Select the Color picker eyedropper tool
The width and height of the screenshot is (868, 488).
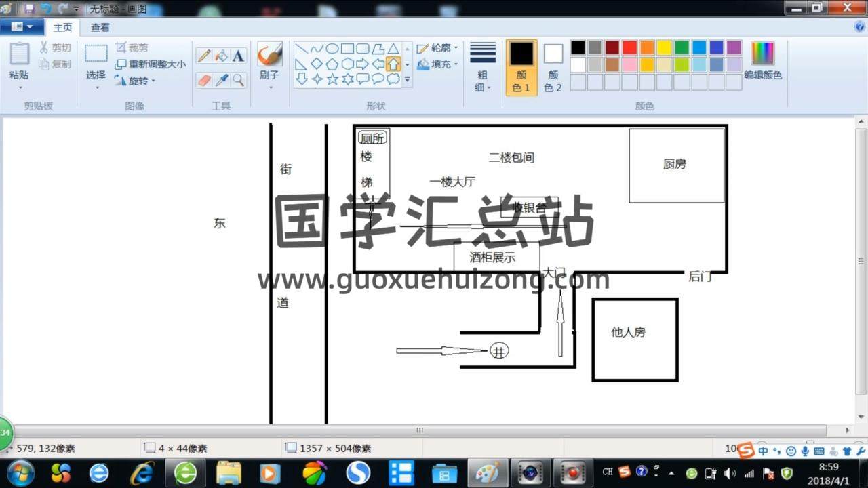pyautogui.click(x=221, y=80)
